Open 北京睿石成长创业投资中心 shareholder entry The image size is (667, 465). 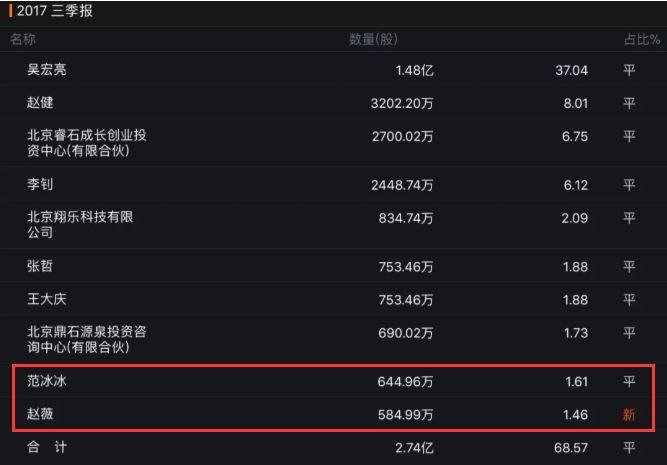(94, 143)
